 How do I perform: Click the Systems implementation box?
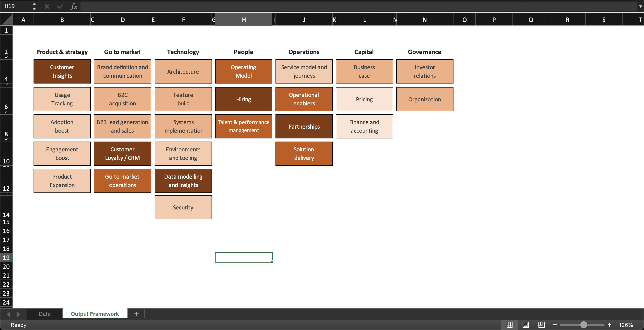click(x=183, y=126)
